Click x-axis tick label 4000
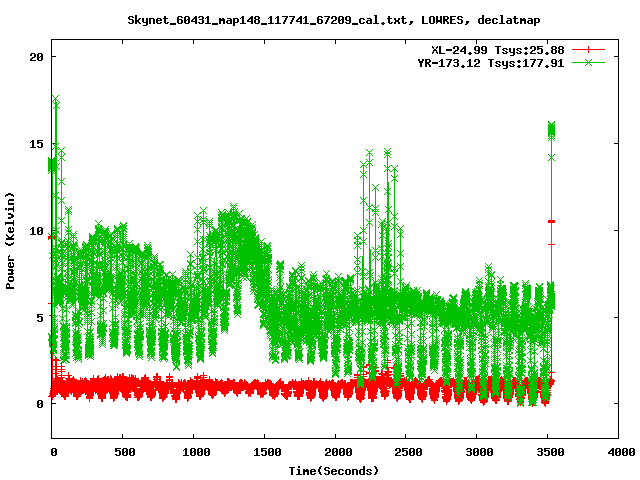This screenshot has height=480, width=640. pyautogui.click(x=622, y=452)
